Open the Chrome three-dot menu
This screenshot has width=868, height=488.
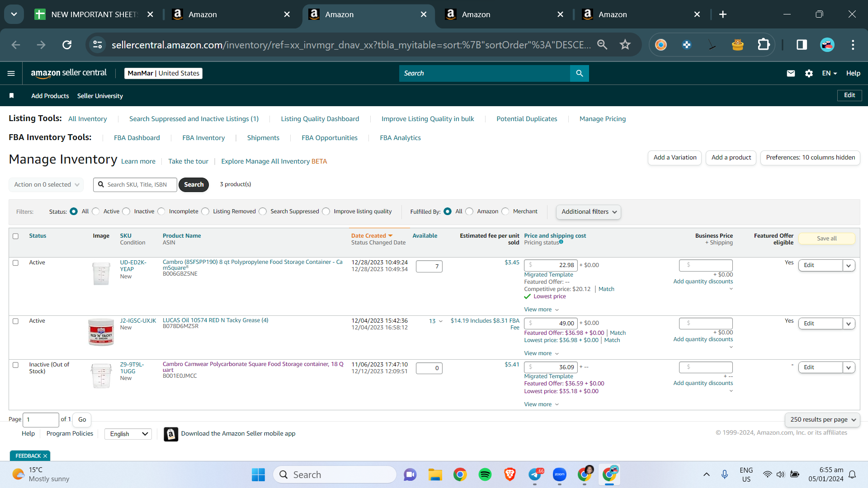(853, 45)
